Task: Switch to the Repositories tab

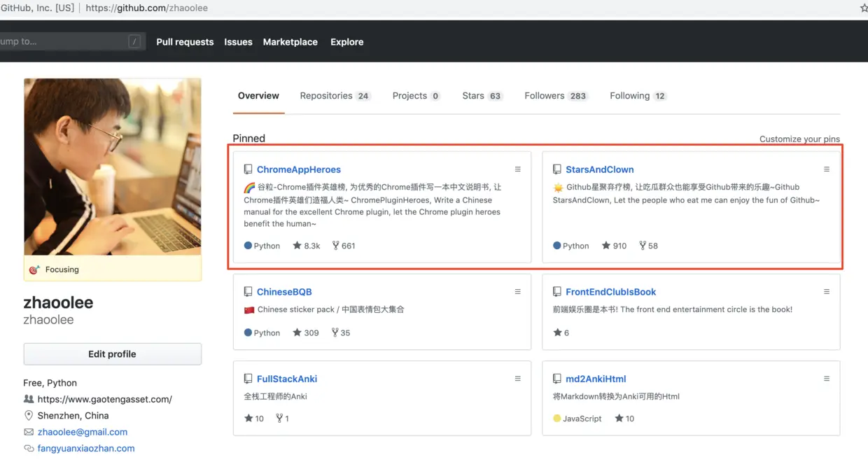Action: [x=335, y=96]
